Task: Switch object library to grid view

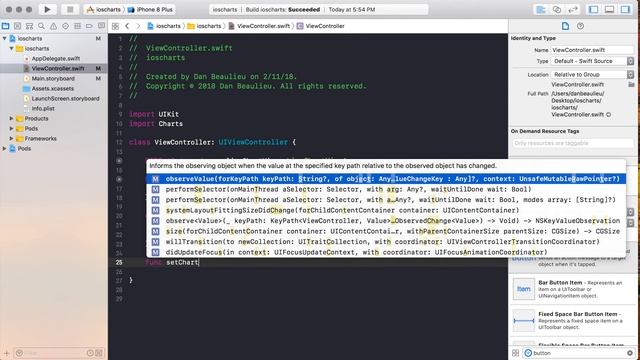Action: [516, 353]
